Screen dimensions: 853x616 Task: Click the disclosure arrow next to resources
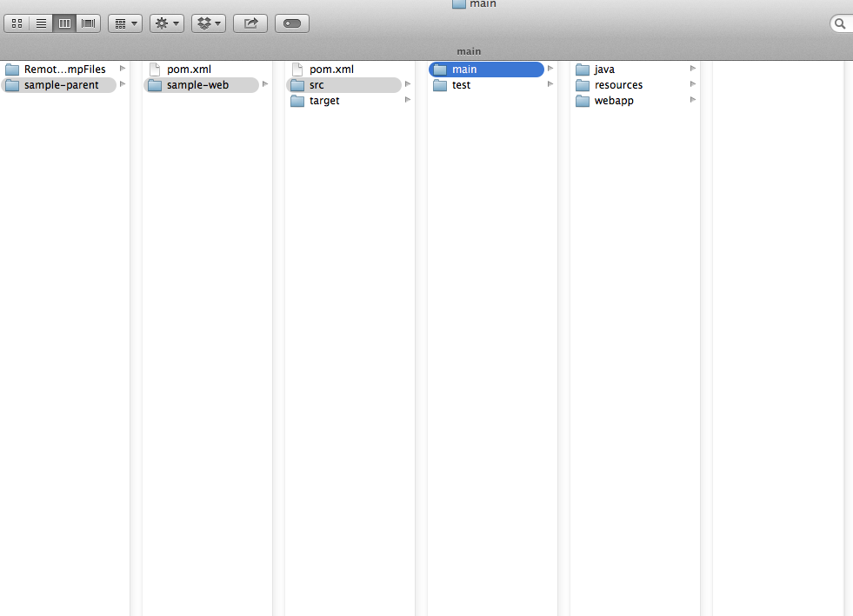pos(692,84)
